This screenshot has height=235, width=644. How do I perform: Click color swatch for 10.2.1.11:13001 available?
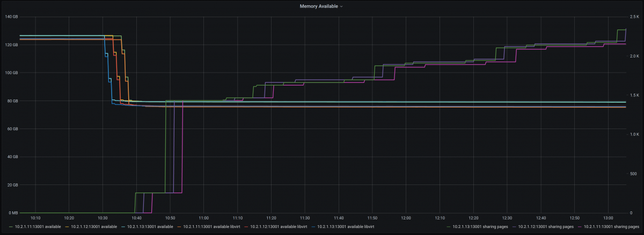coord(11,227)
